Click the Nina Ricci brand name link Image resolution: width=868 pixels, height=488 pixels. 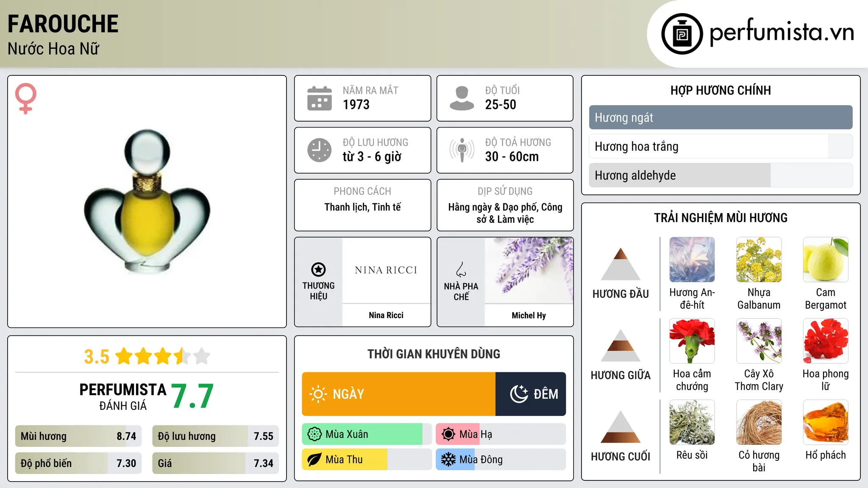pyautogui.click(x=386, y=315)
